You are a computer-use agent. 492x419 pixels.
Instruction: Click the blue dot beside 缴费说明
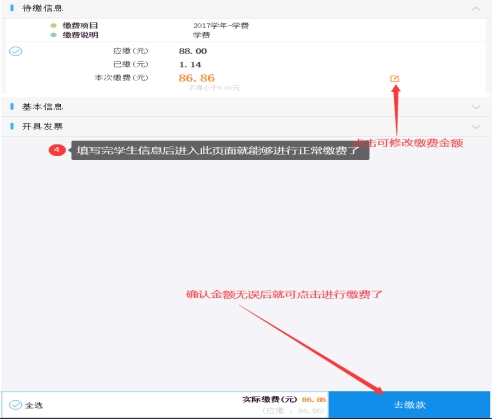point(53,35)
